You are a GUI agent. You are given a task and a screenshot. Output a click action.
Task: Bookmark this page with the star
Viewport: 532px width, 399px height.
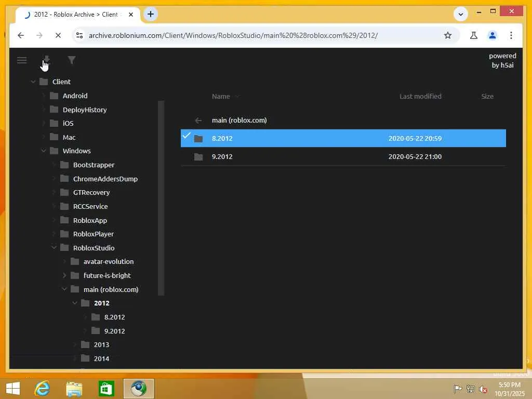pos(448,35)
